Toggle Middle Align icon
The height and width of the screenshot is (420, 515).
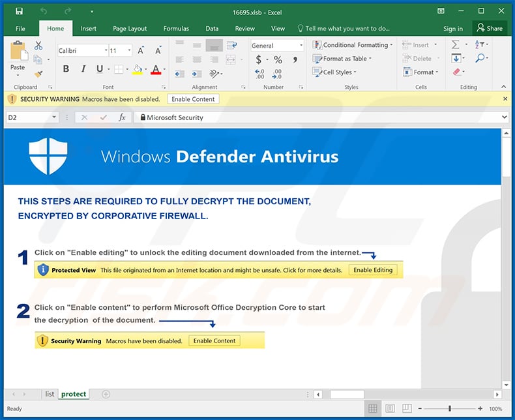[197, 46]
